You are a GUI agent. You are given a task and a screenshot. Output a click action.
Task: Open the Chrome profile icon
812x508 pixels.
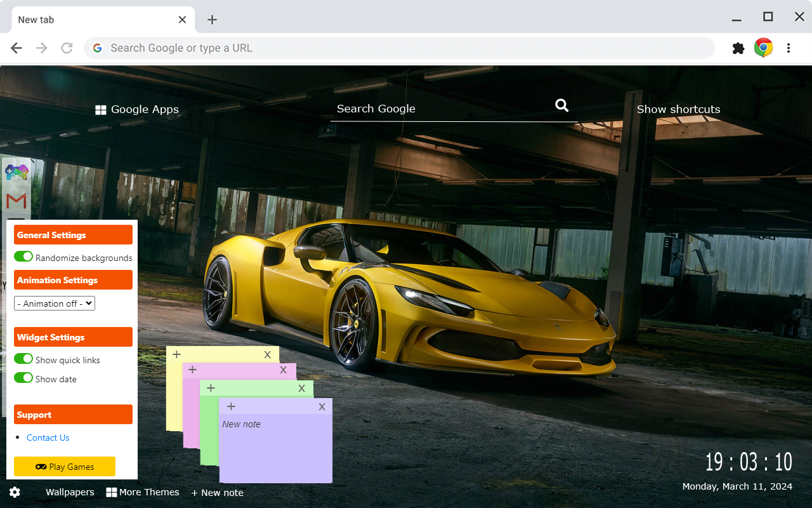pos(763,48)
